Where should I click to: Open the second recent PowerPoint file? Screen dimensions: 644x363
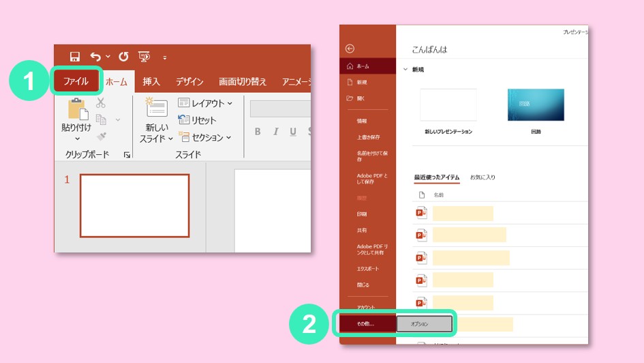coord(500,235)
